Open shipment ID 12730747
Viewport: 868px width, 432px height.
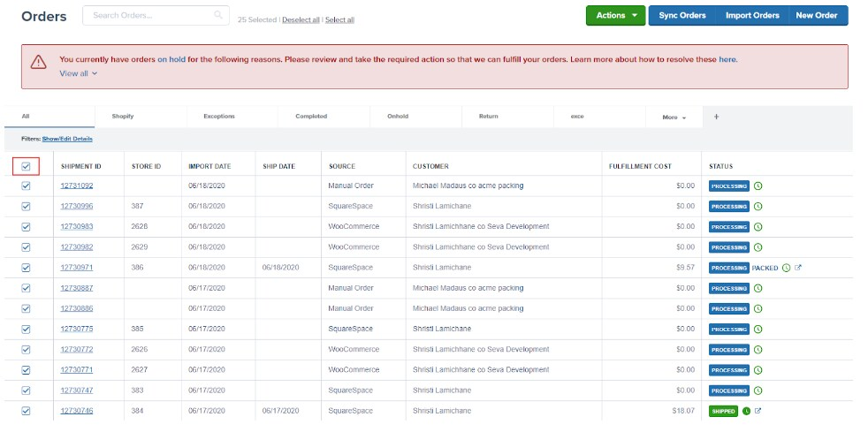(x=77, y=390)
